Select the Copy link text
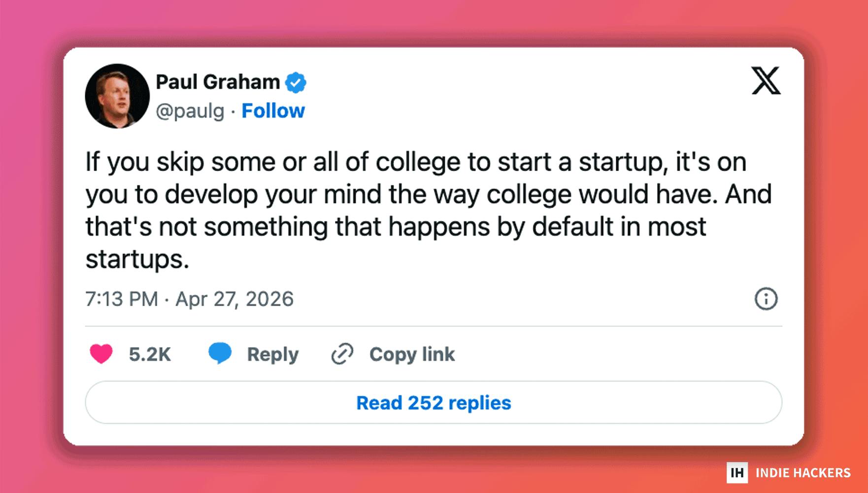This screenshot has height=493, width=868. tap(412, 354)
